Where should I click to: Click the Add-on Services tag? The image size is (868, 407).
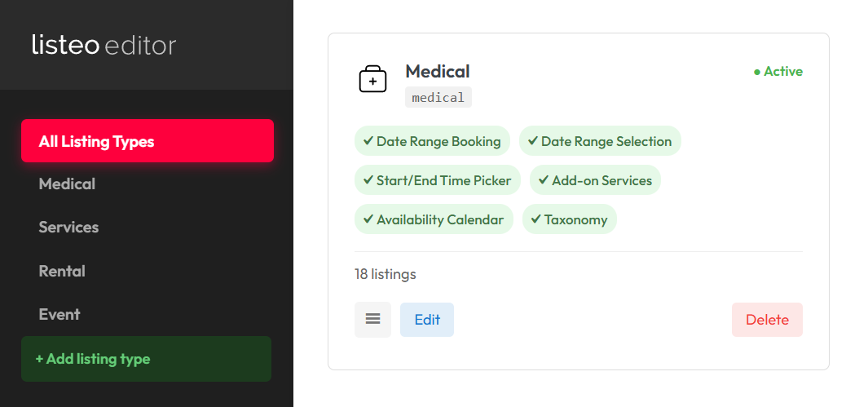click(595, 180)
